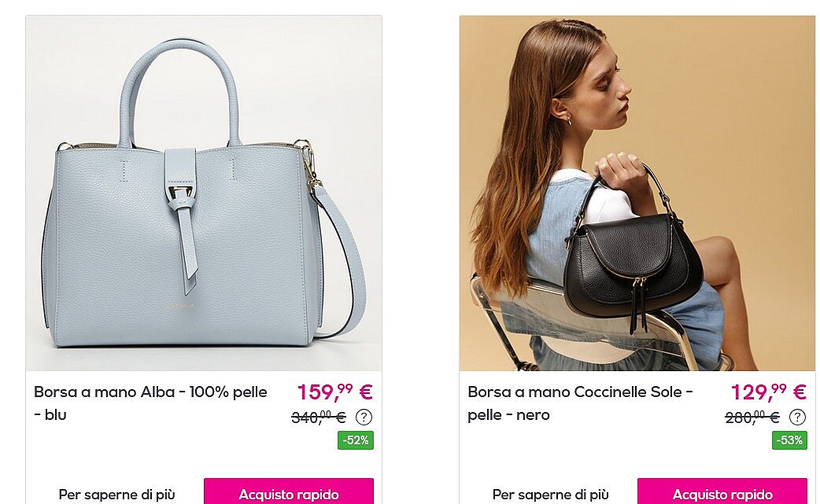Click the crossed-out 280,00 € original price

tap(752, 417)
